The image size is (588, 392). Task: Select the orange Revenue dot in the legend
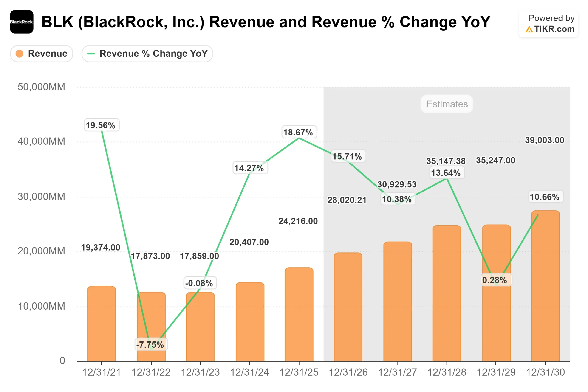coord(20,54)
